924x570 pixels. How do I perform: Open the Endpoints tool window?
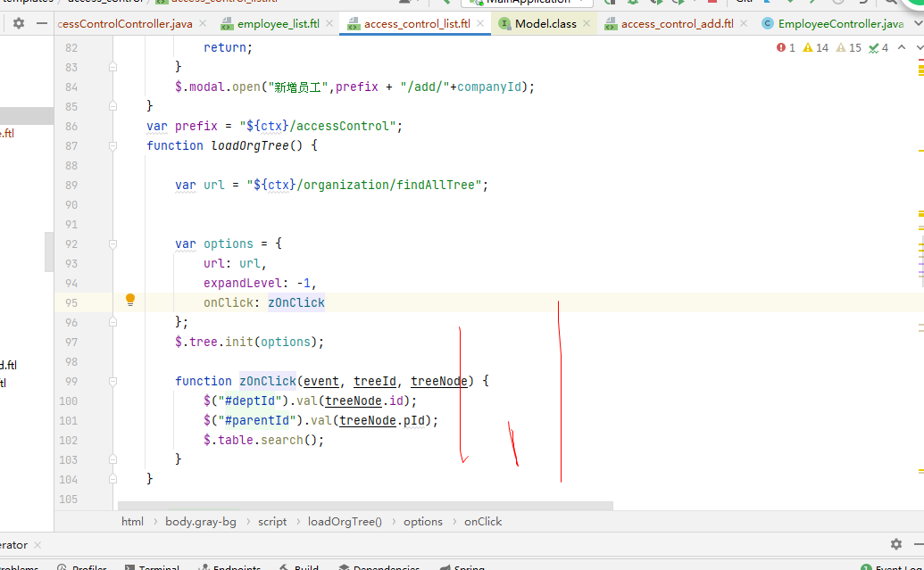[229, 567]
